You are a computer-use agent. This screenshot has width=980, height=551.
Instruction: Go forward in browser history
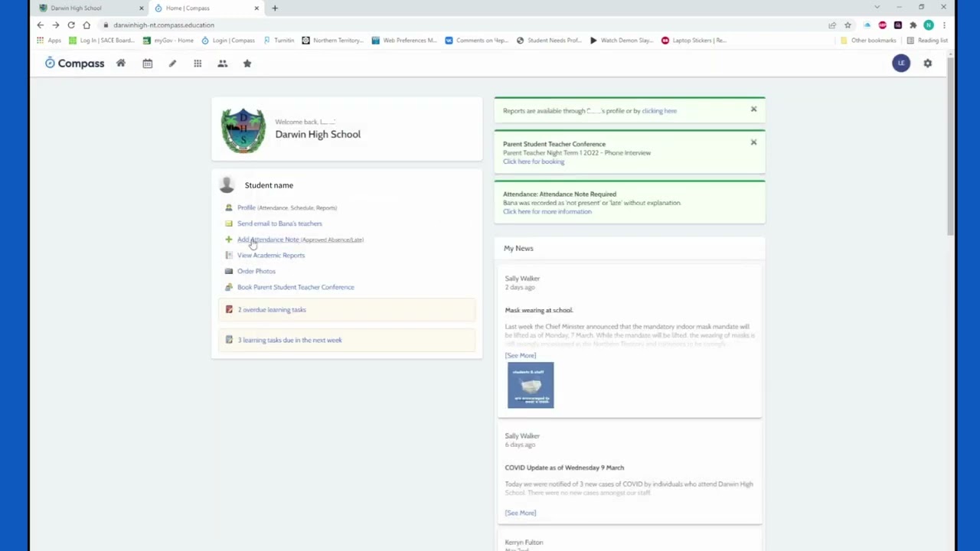[56, 24]
